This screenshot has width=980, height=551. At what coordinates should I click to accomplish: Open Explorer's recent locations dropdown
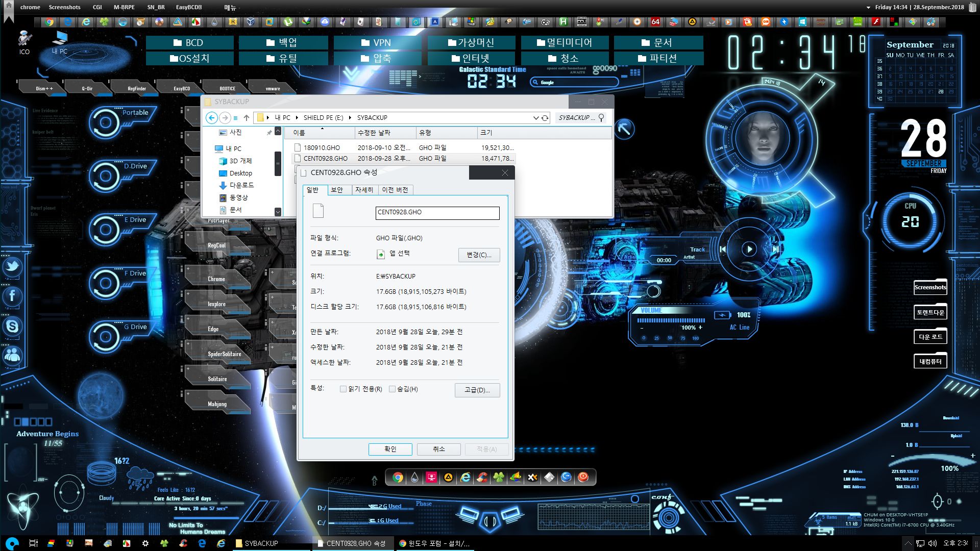coord(235,118)
